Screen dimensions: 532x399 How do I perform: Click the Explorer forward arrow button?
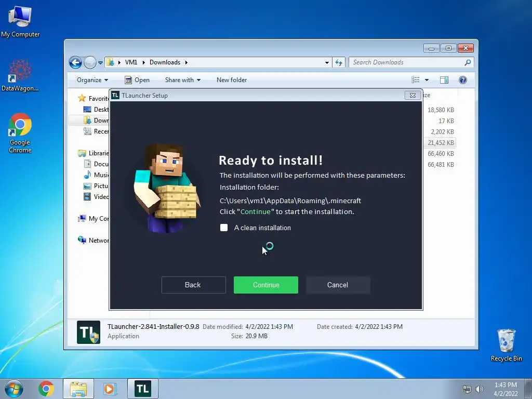point(90,62)
